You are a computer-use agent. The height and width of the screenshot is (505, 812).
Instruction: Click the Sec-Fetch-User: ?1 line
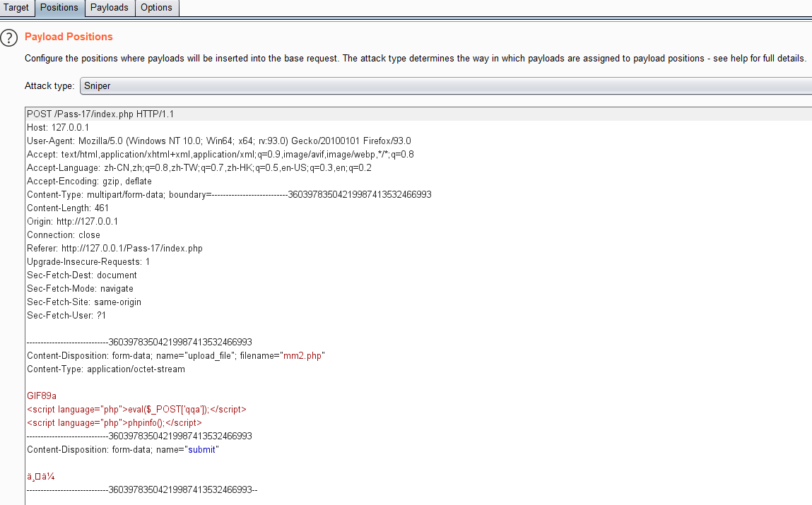(66, 316)
